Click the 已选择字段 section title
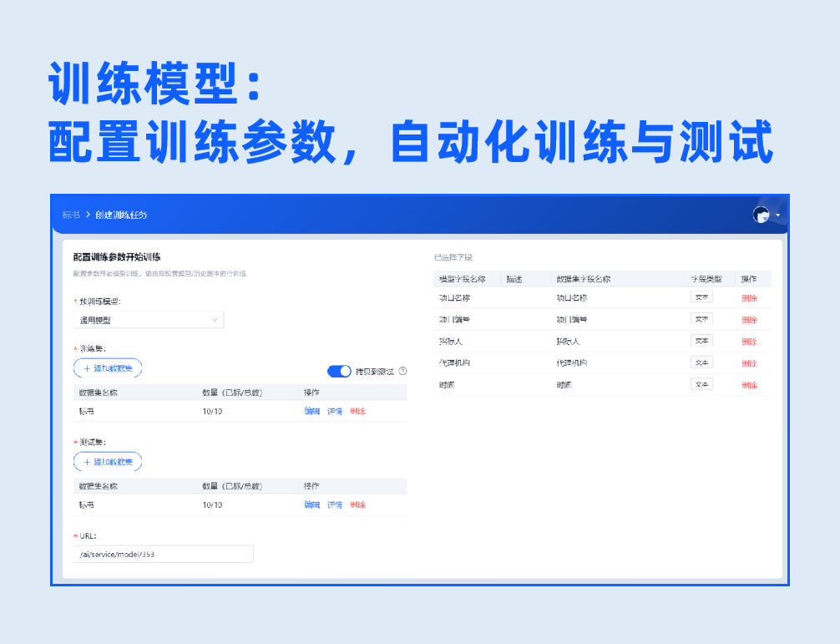 pyautogui.click(x=453, y=257)
